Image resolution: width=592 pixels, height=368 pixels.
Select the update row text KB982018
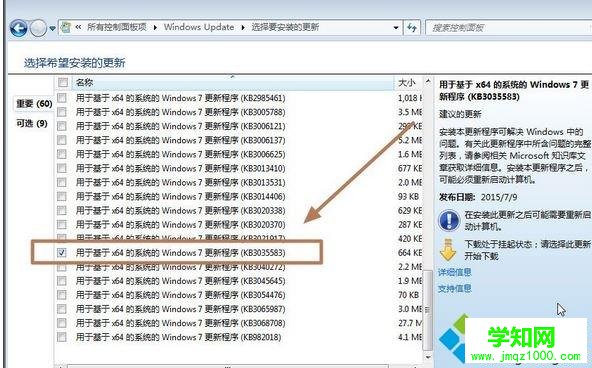[x=178, y=337]
